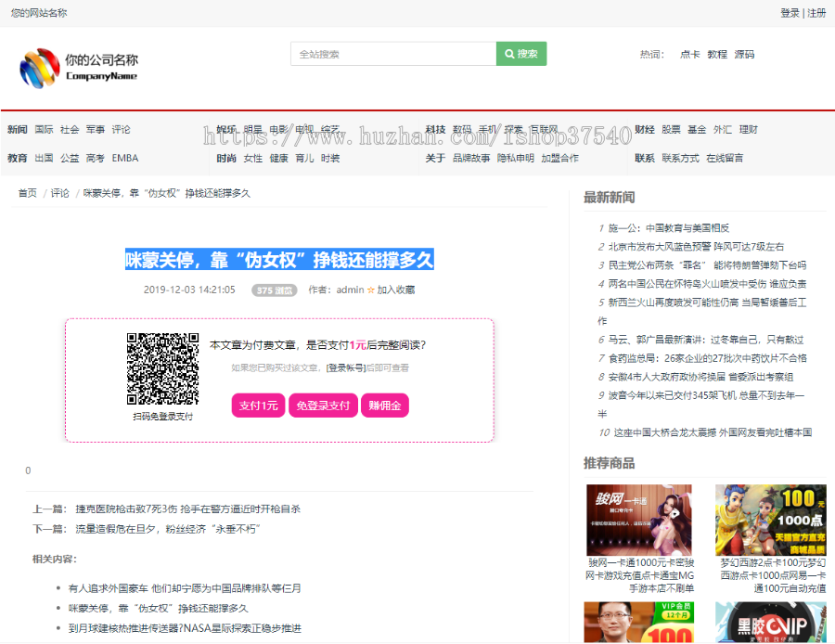Screen dimensions: 835x644
Task: Click the payment QR code
Action: point(162,368)
